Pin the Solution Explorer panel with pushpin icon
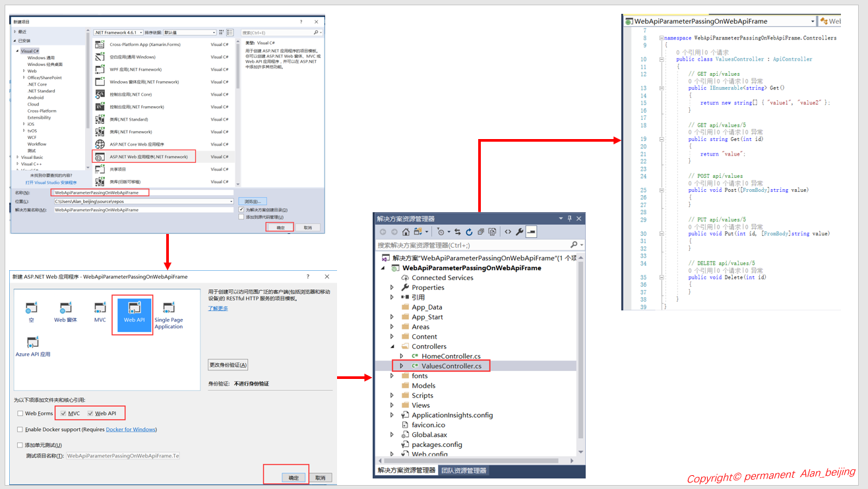Screen dimensions: 868x489 click(570, 219)
